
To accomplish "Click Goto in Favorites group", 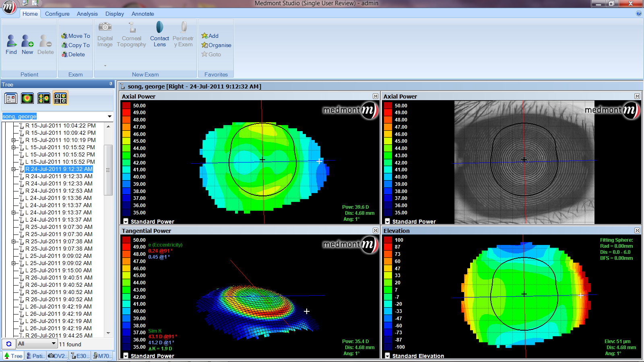I will click(x=211, y=54).
